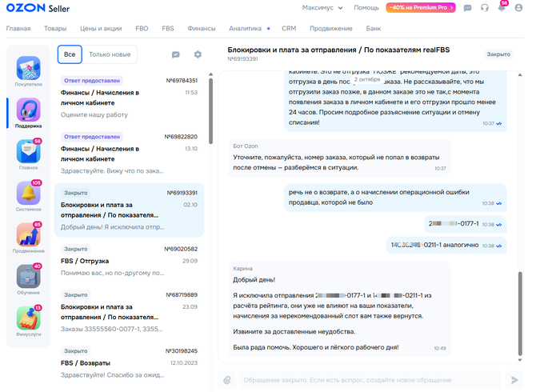Open the Главное chat category
The image size is (560, 392).
coord(29,154)
